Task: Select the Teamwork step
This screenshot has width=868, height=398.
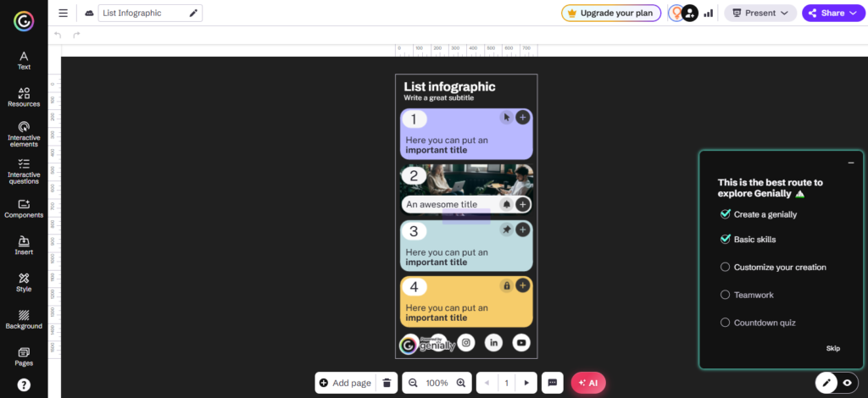Action: [x=747, y=295]
